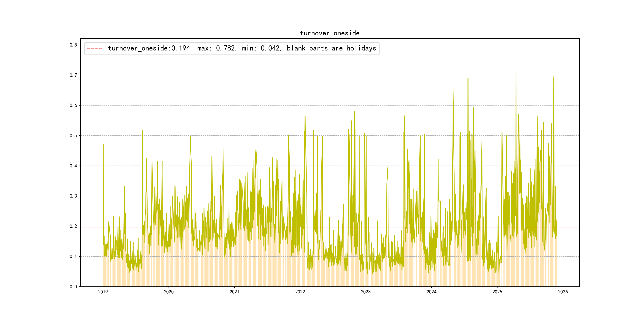Viewport: 644px width, 322px height.
Task: Click the 0.3 y-axis tick label
Action: click(x=73, y=196)
